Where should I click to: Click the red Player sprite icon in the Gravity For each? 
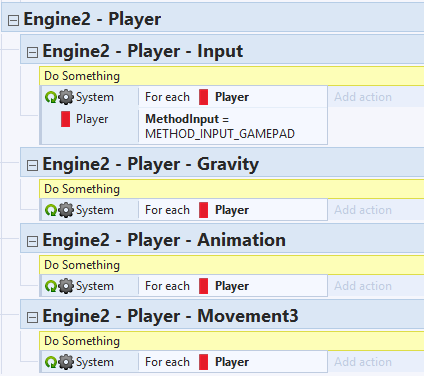(x=203, y=210)
